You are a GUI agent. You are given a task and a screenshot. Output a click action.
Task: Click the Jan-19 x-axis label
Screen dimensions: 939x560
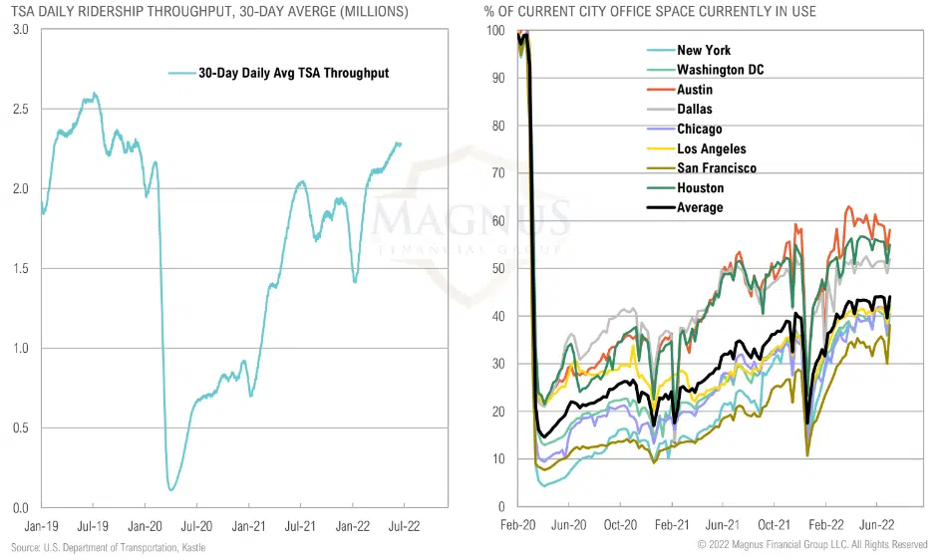(x=40, y=522)
